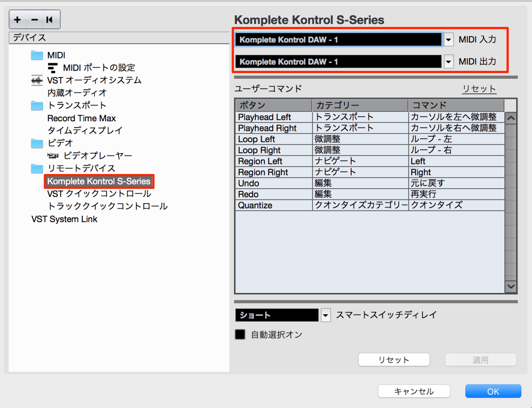This screenshot has height=408, width=532.
Task: Select MIDI ポートの設定 in device tree
Action: click(99, 68)
